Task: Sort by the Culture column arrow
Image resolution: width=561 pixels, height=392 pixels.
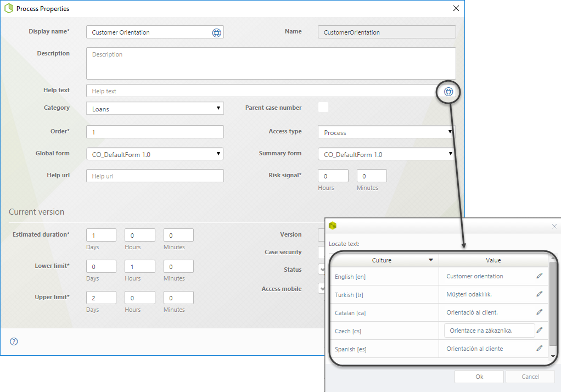Action: tap(431, 260)
